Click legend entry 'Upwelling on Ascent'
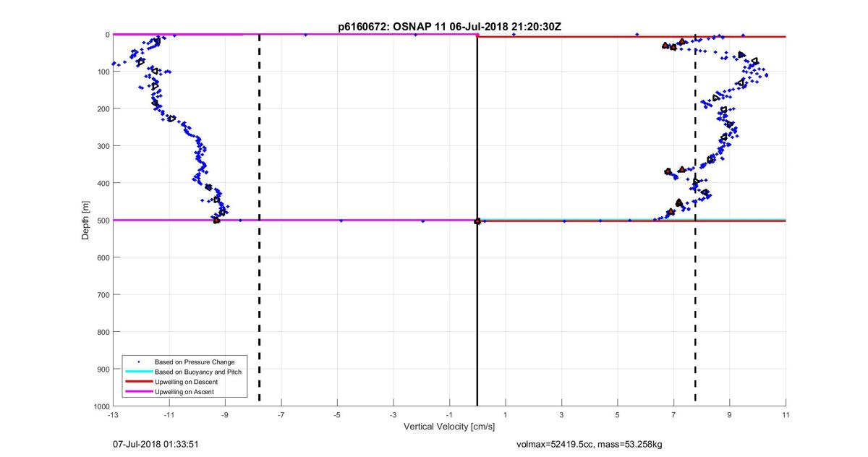Viewport: 868px width, 457px height. 184,392
